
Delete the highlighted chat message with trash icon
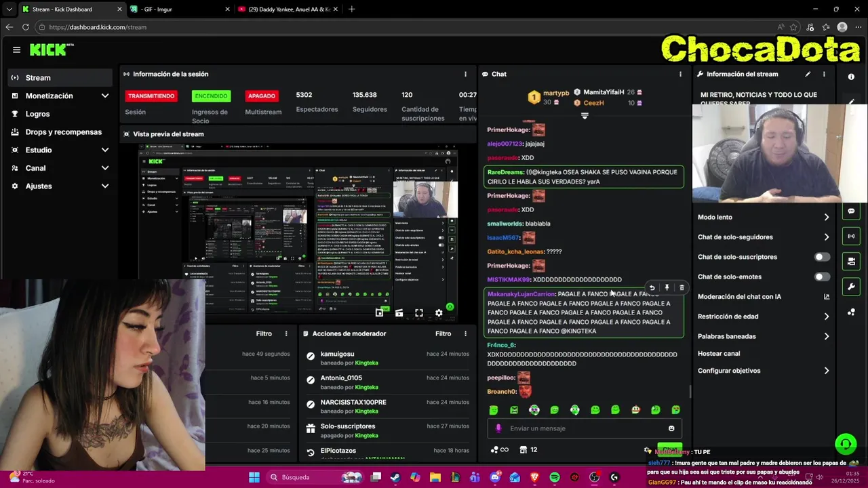(x=682, y=288)
